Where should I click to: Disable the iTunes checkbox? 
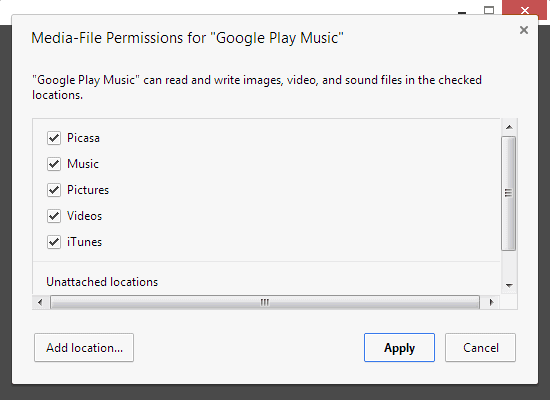54,242
